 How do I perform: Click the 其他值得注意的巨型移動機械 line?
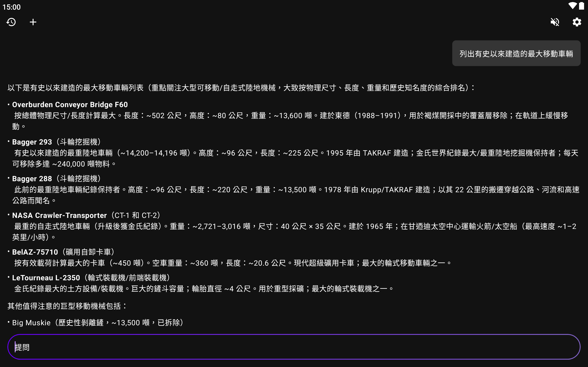[67, 306]
